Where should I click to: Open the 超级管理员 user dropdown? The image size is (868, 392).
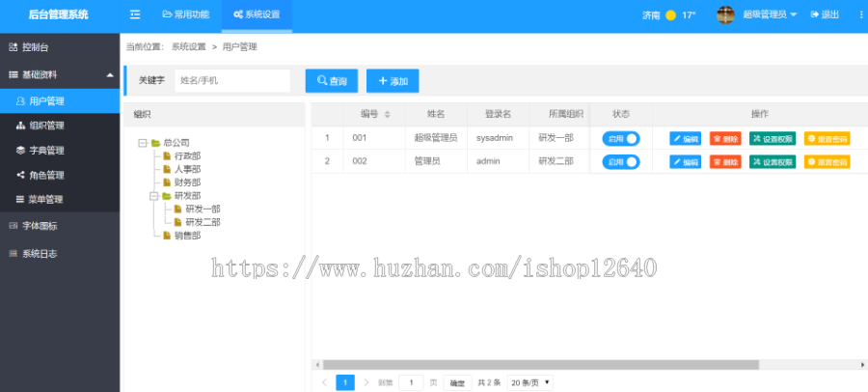click(x=769, y=14)
